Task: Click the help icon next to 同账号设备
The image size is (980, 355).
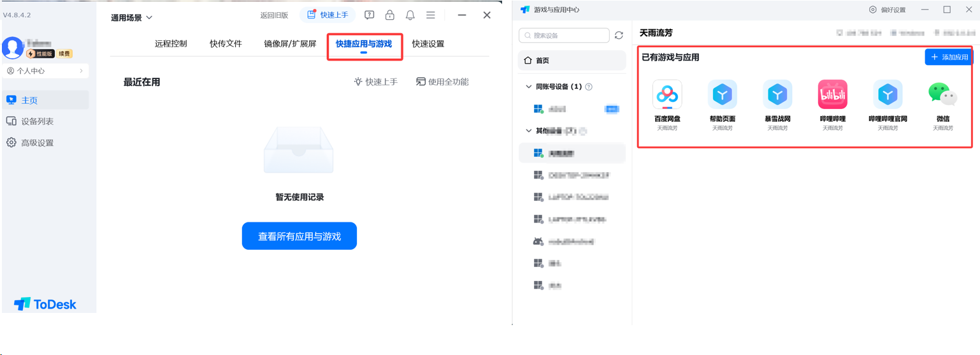Action: pyautogui.click(x=589, y=87)
